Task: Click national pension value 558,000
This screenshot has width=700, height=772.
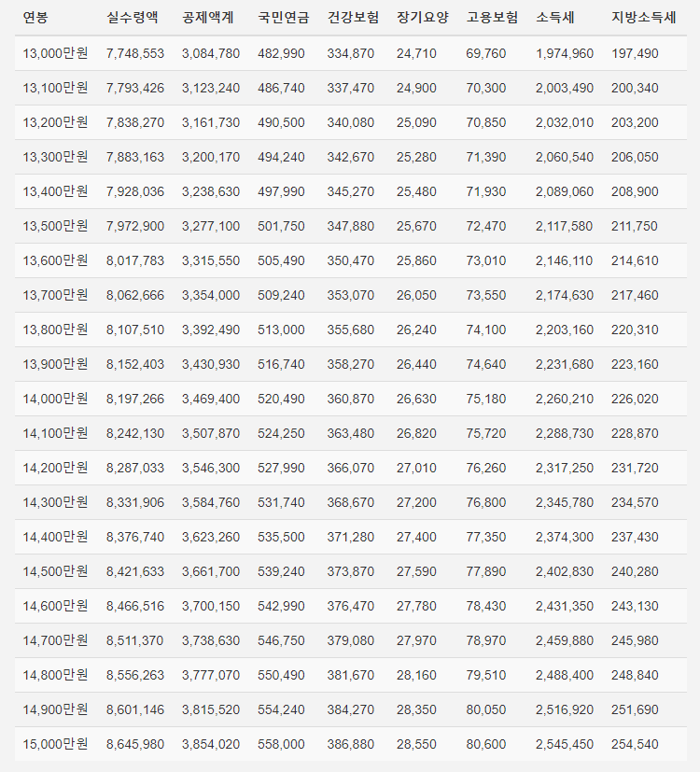Action: click(281, 744)
